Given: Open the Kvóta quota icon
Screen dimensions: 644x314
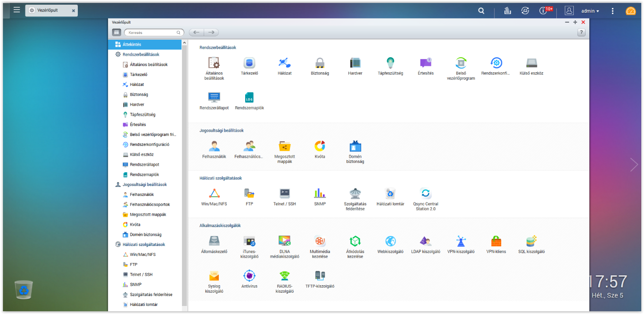Looking at the screenshot, I should 320,146.
